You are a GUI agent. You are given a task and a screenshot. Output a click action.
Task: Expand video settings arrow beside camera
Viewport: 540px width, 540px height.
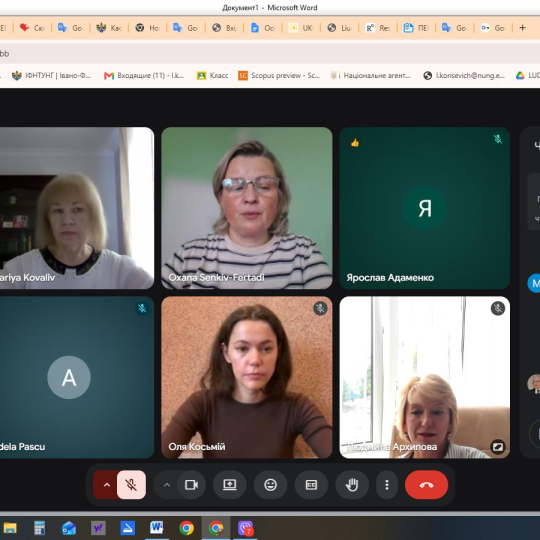click(167, 485)
